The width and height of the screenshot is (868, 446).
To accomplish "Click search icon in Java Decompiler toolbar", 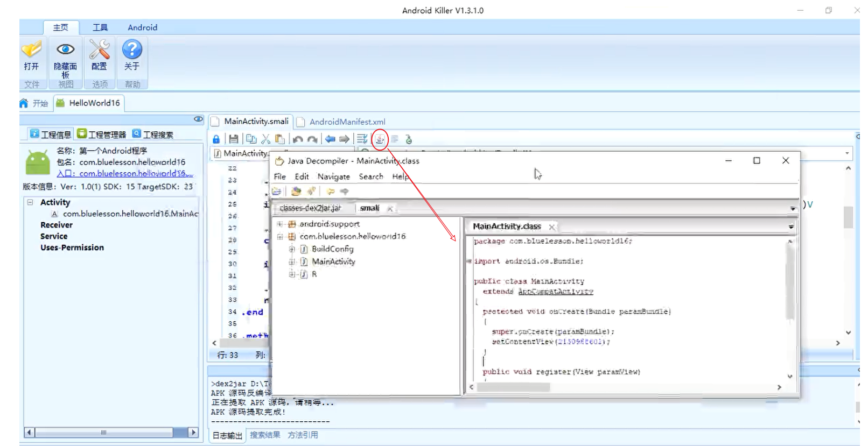I will click(311, 191).
